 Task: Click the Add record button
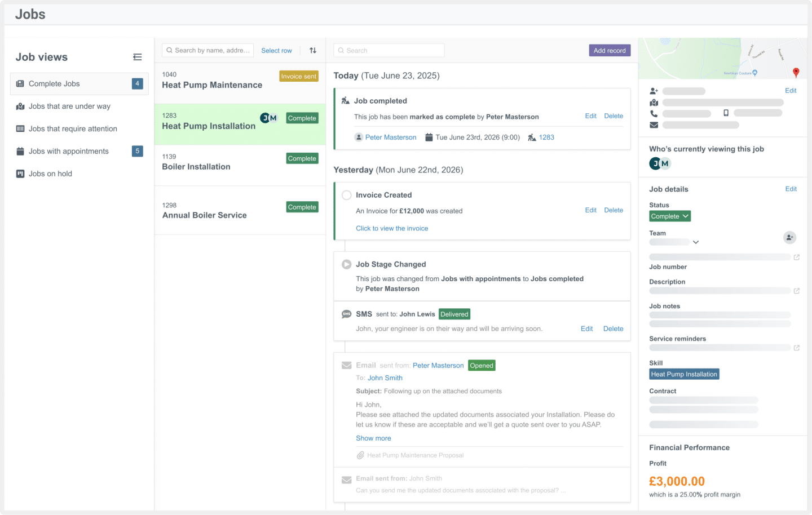click(610, 51)
